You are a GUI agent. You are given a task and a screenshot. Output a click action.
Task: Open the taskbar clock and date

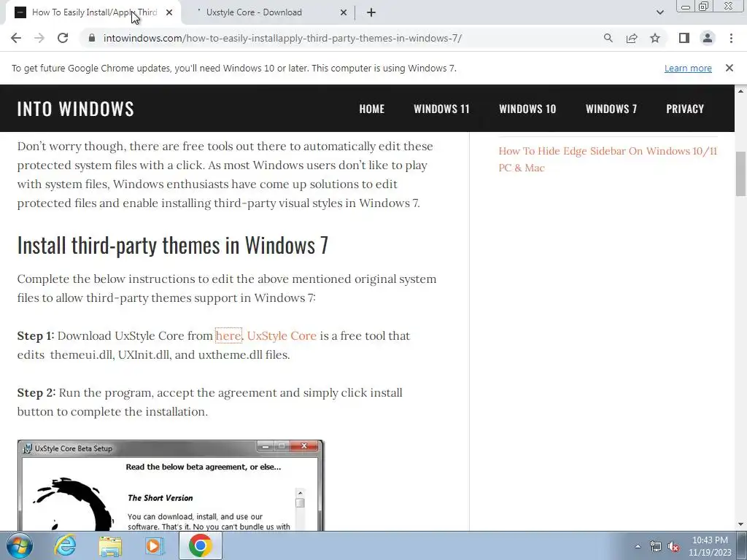(710, 546)
